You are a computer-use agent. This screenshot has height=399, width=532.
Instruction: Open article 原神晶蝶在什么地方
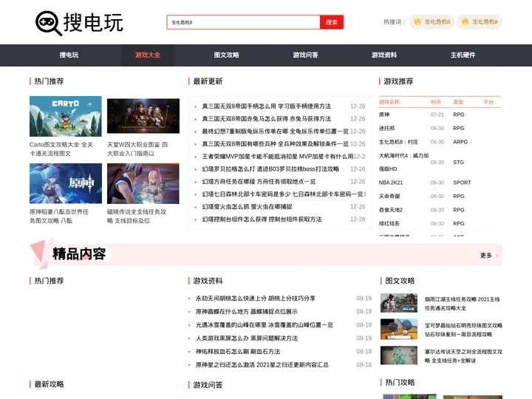(247, 312)
